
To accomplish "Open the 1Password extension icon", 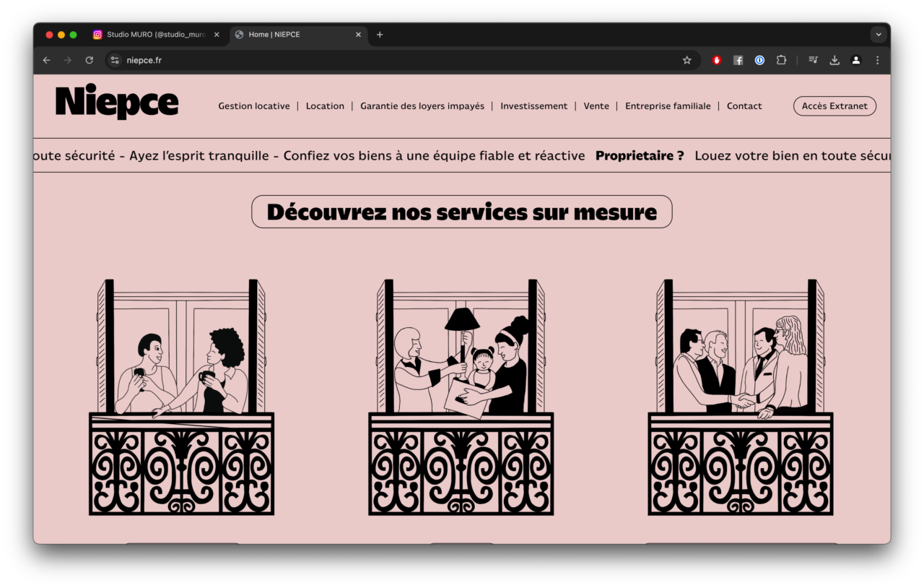I will click(759, 61).
